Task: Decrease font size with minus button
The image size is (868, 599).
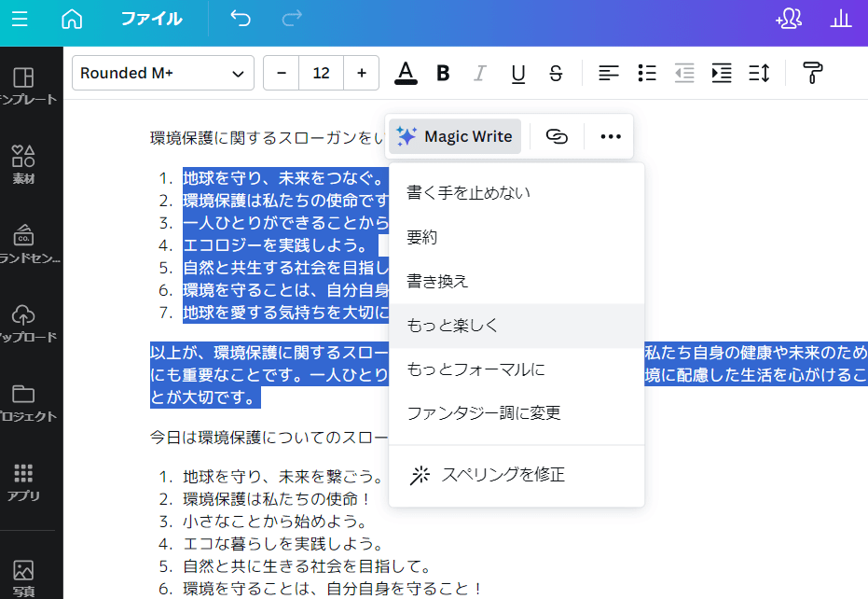Action: (282, 73)
